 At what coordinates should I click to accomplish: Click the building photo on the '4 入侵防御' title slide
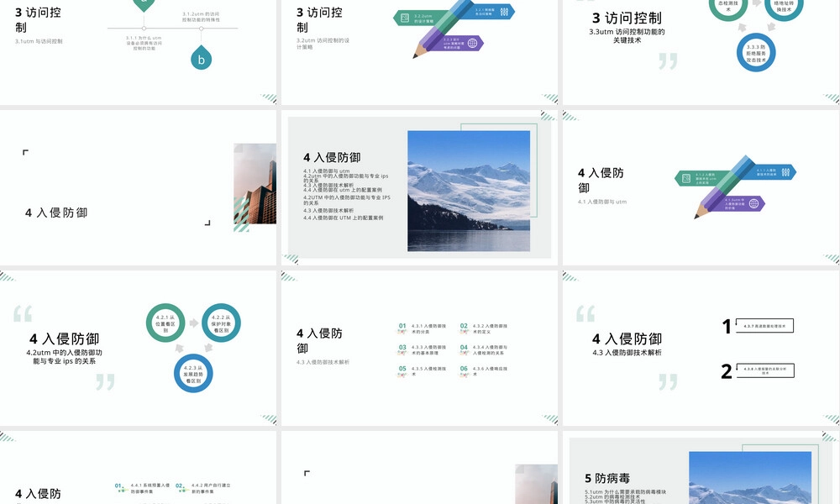tap(255, 184)
